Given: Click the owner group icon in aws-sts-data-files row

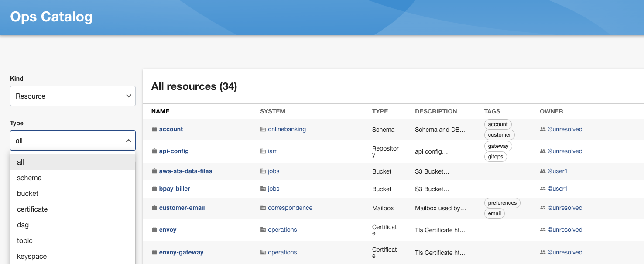Looking at the screenshot, I should [543, 171].
